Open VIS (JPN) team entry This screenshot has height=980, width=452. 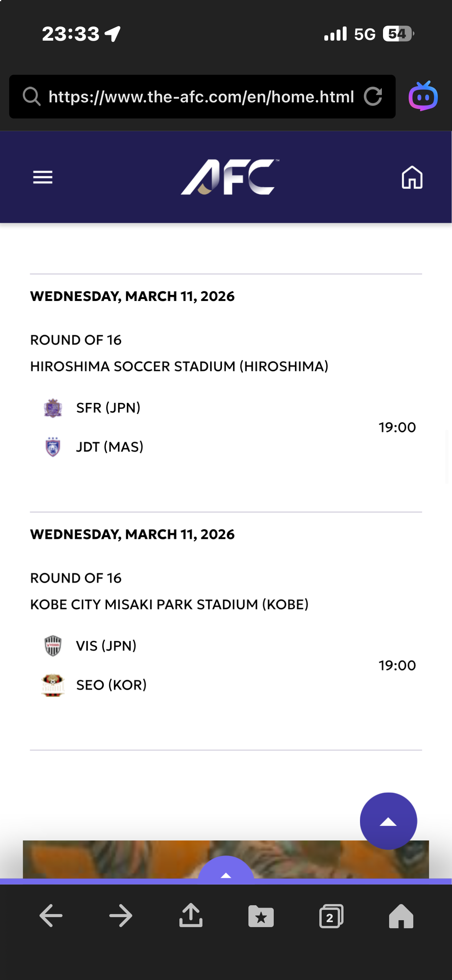106,646
